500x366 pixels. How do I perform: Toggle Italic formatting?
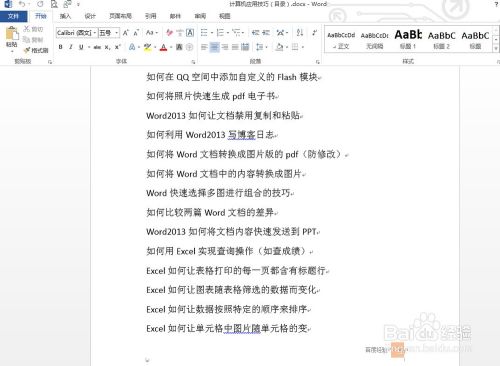[x=71, y=47]
